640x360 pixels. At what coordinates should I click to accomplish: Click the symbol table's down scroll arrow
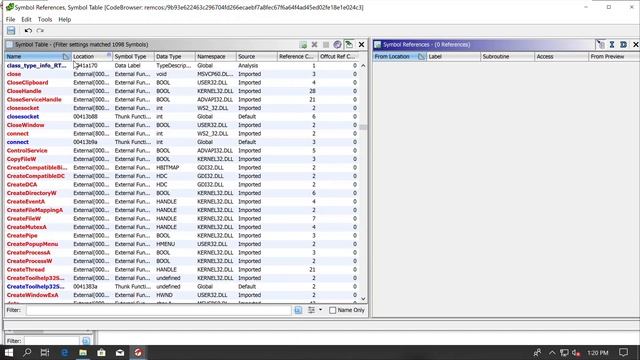pyautogui.click(x=363, y=299)
